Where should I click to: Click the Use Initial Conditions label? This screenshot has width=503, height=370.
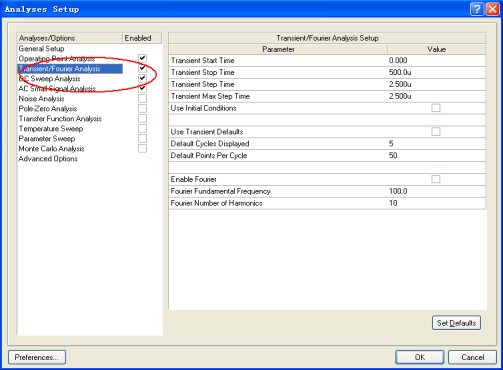(x=204, y=108)
